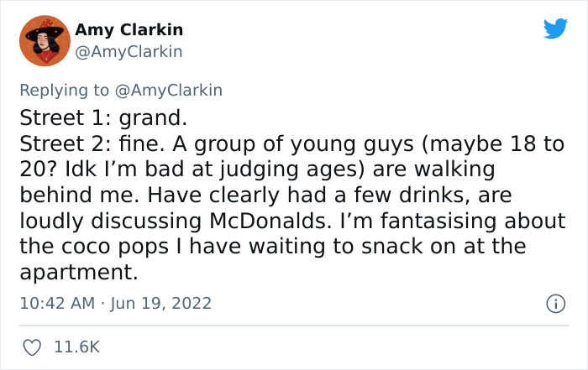Open Amy Clarkin's witch-hat profile avatar
The width and height of the screenshot is (588, 370).
[x=45, y=41]
